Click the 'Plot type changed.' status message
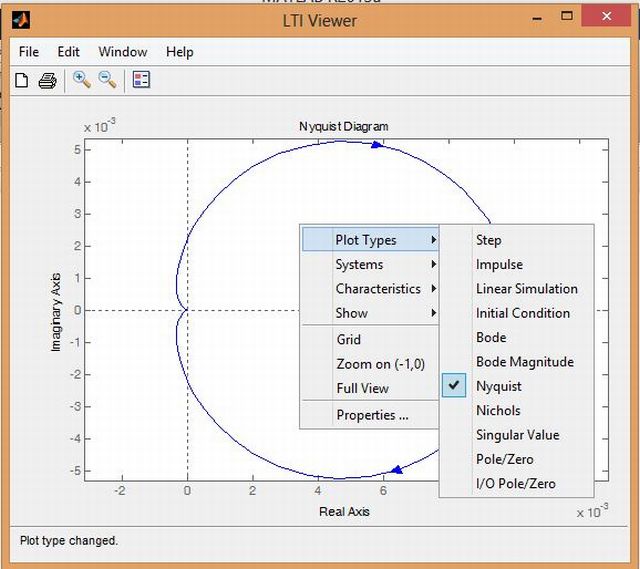The width and height of the screenshot is (640, 569). coord(69,541)
